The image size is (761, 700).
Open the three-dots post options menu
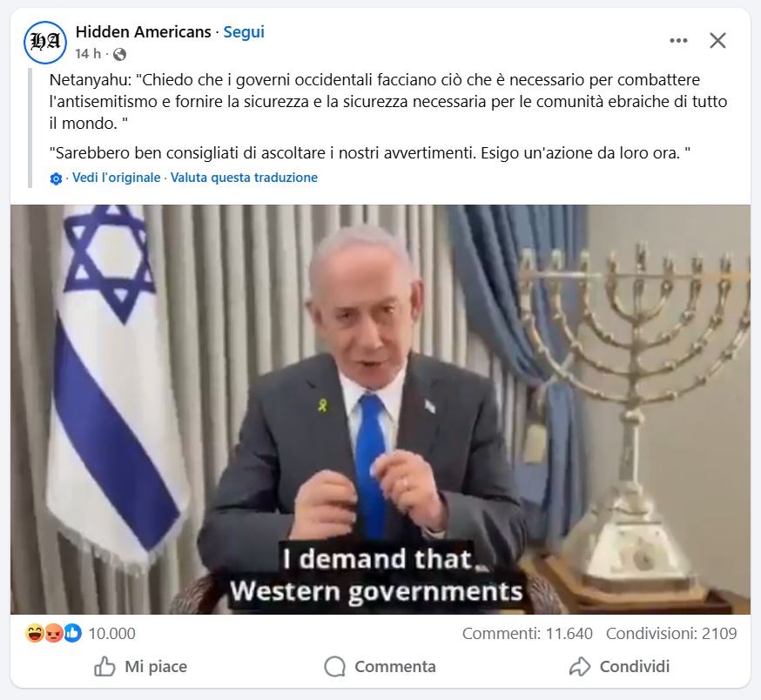[678, 40]
